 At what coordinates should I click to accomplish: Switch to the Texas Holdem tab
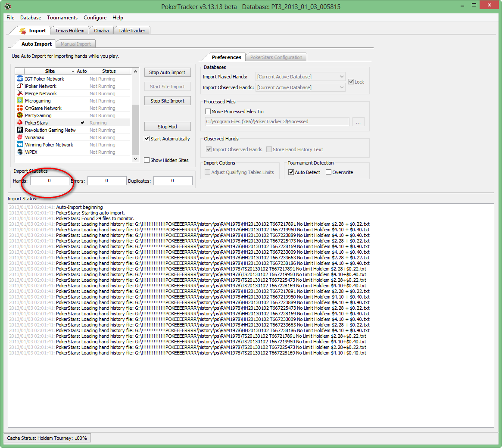tap(69, 31)
